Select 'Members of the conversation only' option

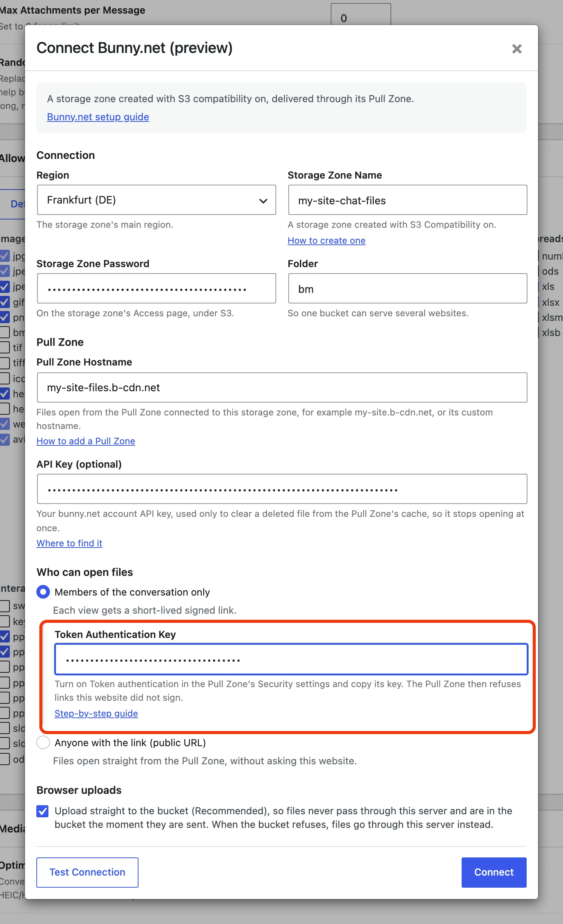43,592
